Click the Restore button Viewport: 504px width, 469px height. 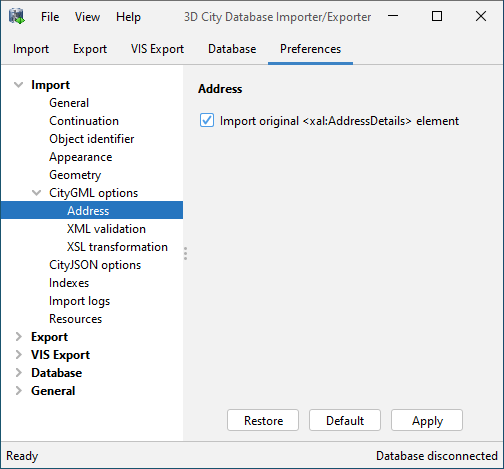pyautogui.click(x=263, y=420)
